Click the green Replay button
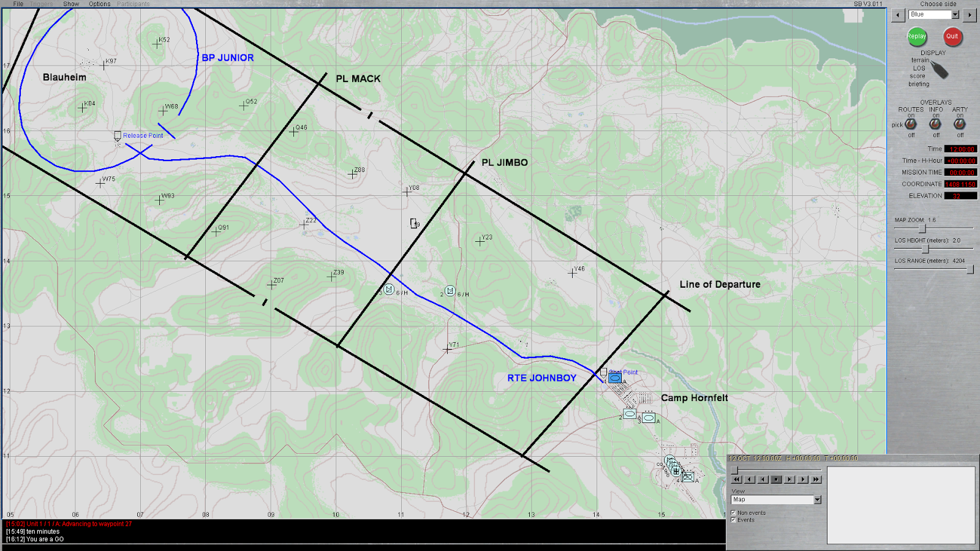This screenshot has width=980, height=551. click(917, 36)
